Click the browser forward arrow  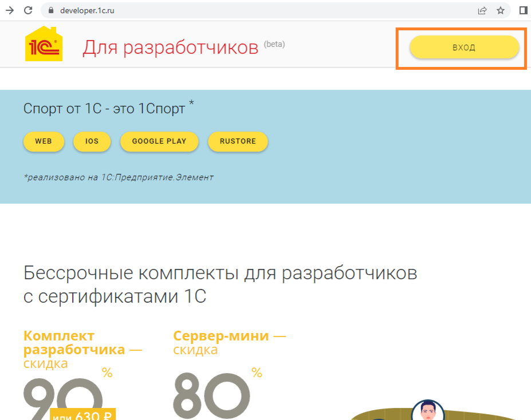(10, 10)
